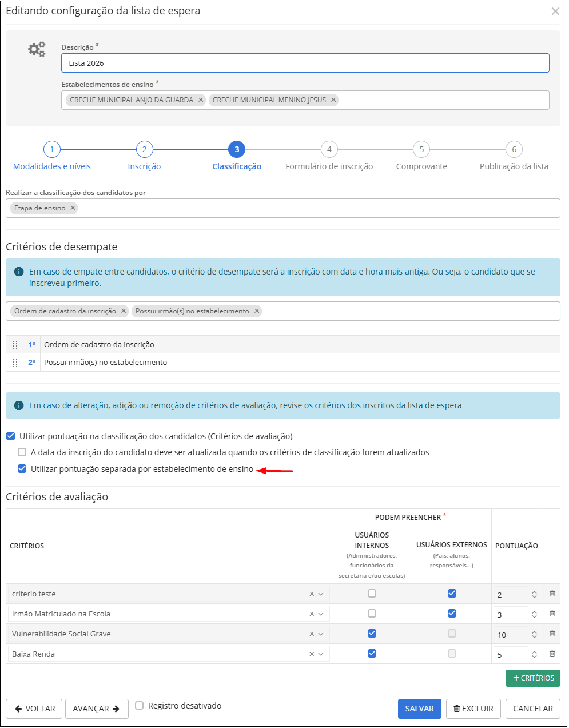Screen dimensions: 569x728
Task: Enable updating inscription date when criteria change
Action: [22, 452]
